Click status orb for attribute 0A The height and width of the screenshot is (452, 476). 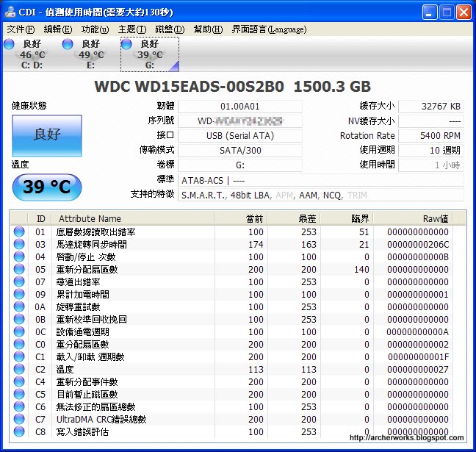[19, 306]
